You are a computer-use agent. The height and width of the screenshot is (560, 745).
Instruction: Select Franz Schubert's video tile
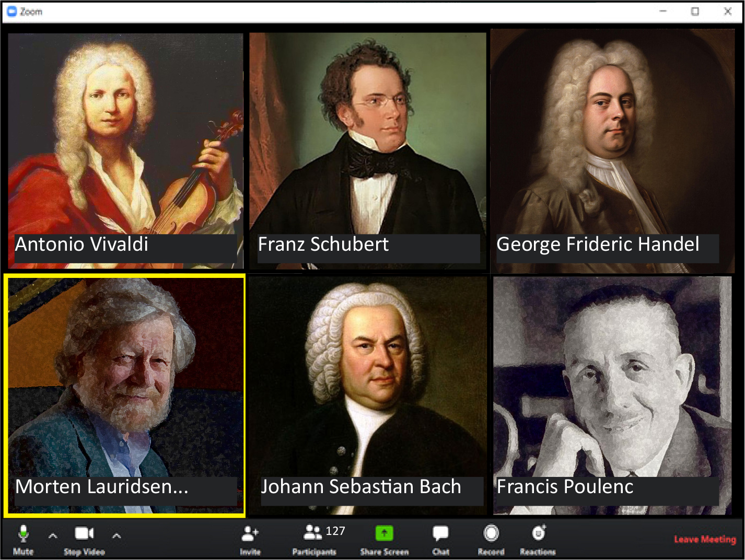(368, 151)
